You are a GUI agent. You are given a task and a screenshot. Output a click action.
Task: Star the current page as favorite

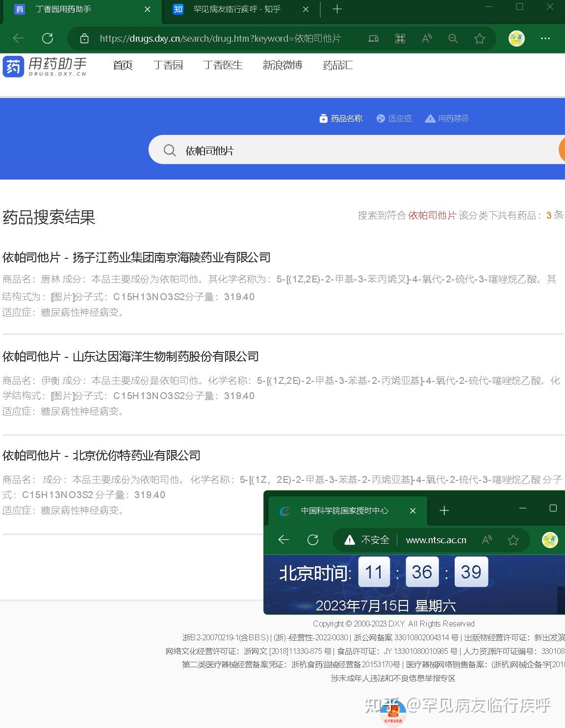coord(479,38)
